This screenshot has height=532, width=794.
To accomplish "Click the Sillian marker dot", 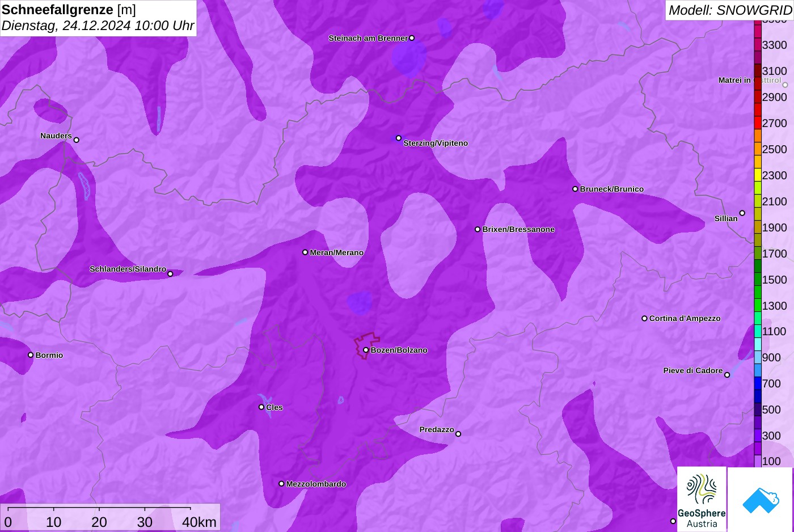I will tap(742, 213).
